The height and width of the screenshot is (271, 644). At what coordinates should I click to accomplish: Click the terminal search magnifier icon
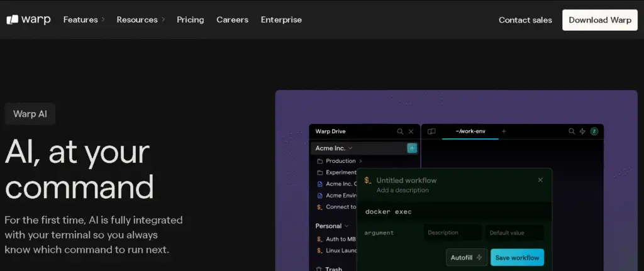tap(571, 131)
